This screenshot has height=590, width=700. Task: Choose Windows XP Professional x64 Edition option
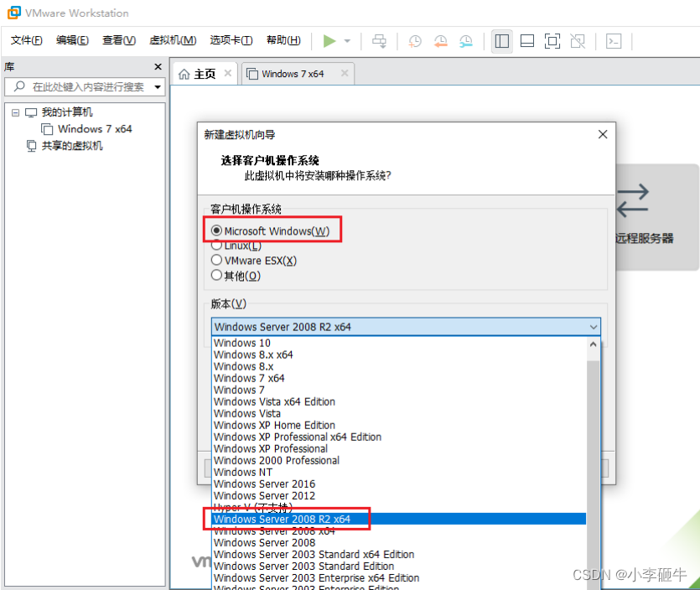399,437
